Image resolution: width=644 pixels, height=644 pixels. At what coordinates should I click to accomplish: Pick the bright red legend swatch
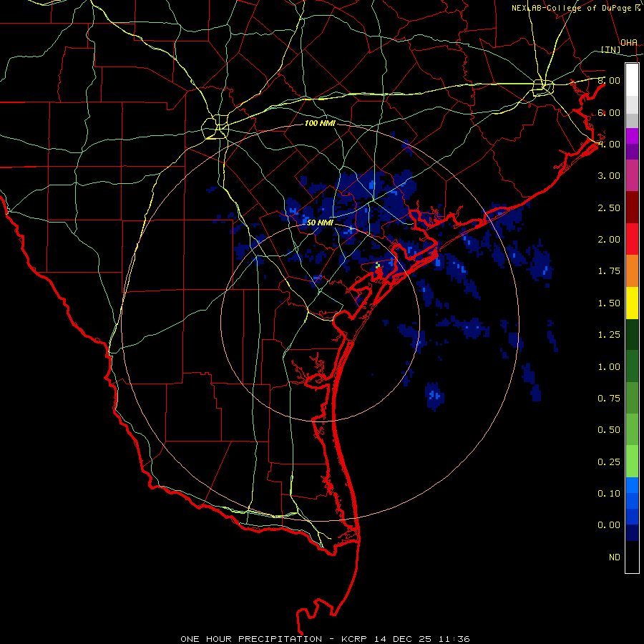pos(632,239)
